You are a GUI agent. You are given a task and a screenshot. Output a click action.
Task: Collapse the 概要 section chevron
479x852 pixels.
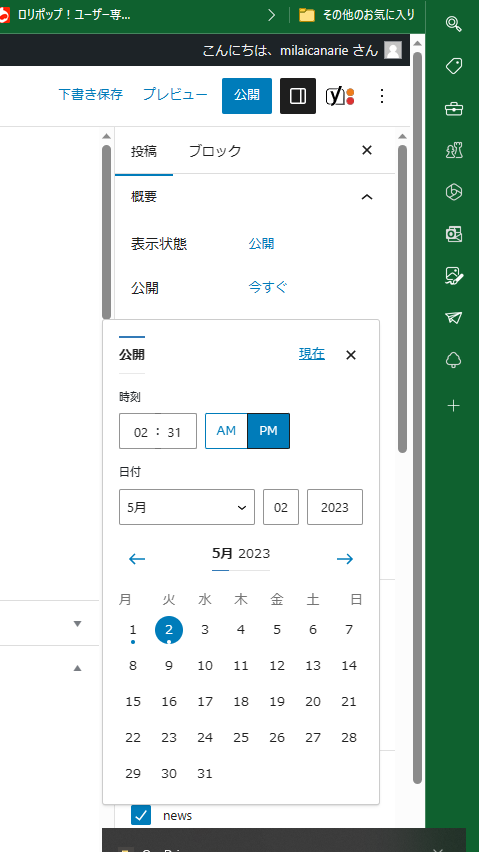coord(367,197)
